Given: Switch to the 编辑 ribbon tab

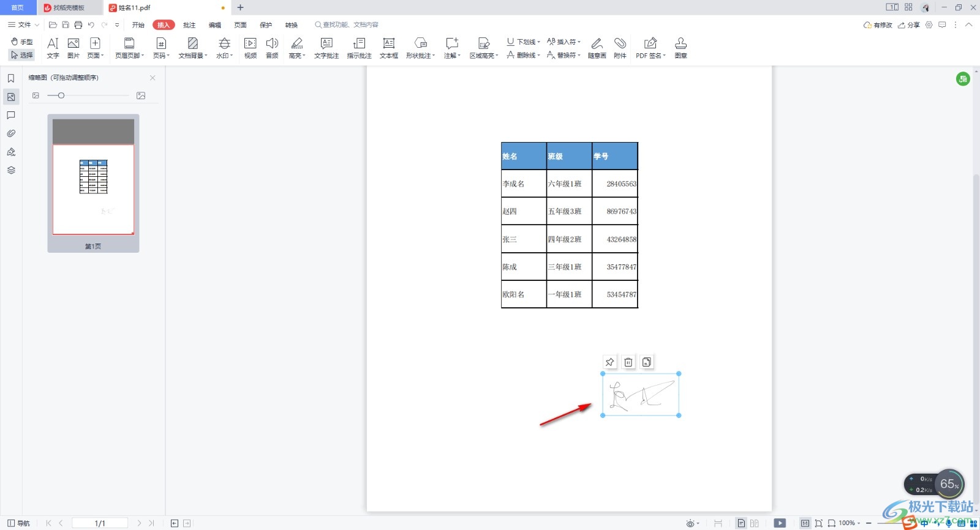Looking at the screenshot, I should click(215, 25).
